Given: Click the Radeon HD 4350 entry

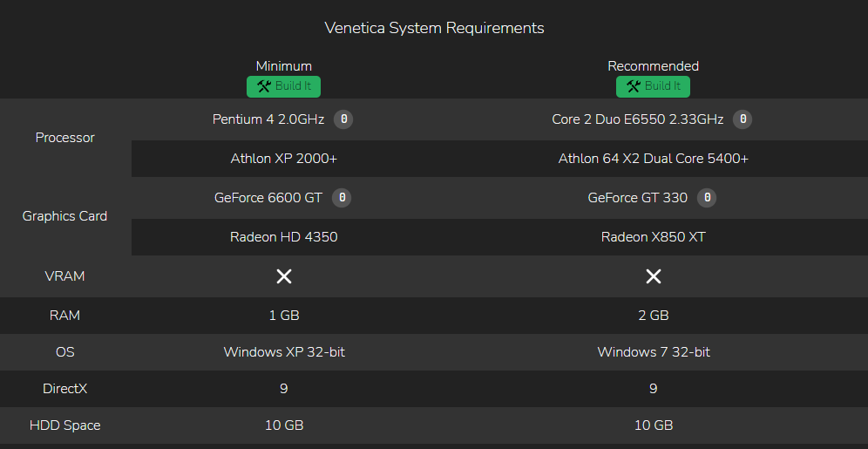Looking at the screenshot, I should click(284, 237).
